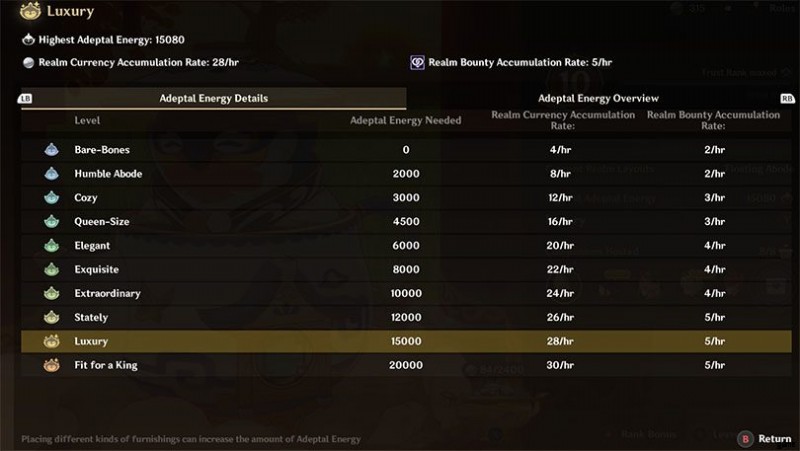Select the Adeptal Energy Details tab
800x451 pixels.
coord(214,98)
